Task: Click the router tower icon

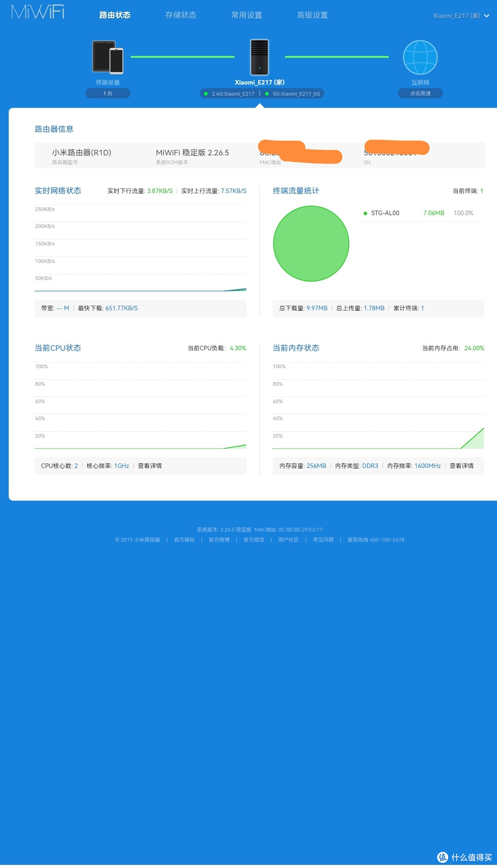Action: tap(260, 57)
